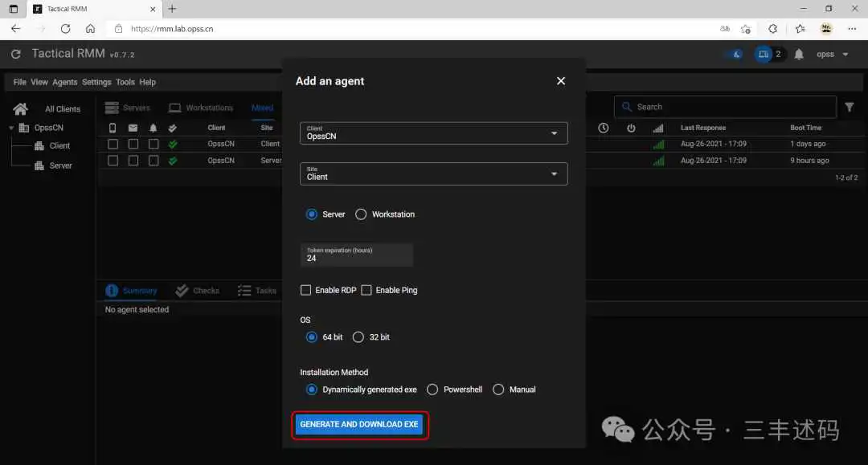Open the filter funnel icon beside Search
The image size is (868, 465).
[x=850, y=108]
